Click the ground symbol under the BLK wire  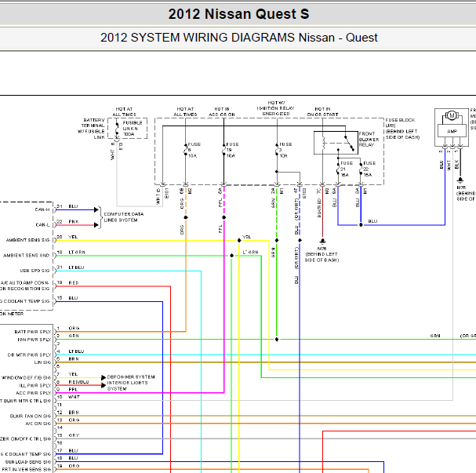(460, 180)
